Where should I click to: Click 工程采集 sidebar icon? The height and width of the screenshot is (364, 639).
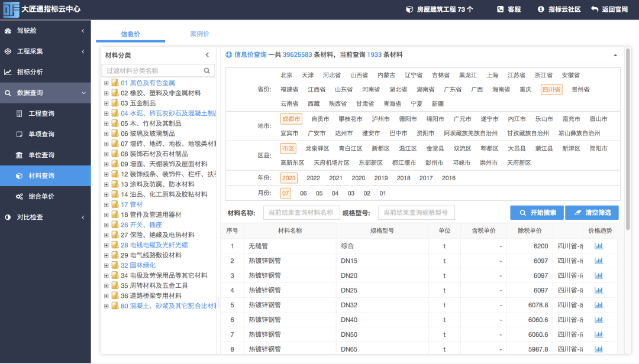[8, 51]
